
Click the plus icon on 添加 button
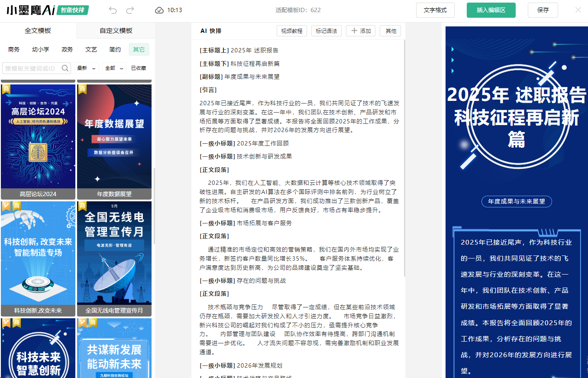pyautogui.click(x=354, y=31)
